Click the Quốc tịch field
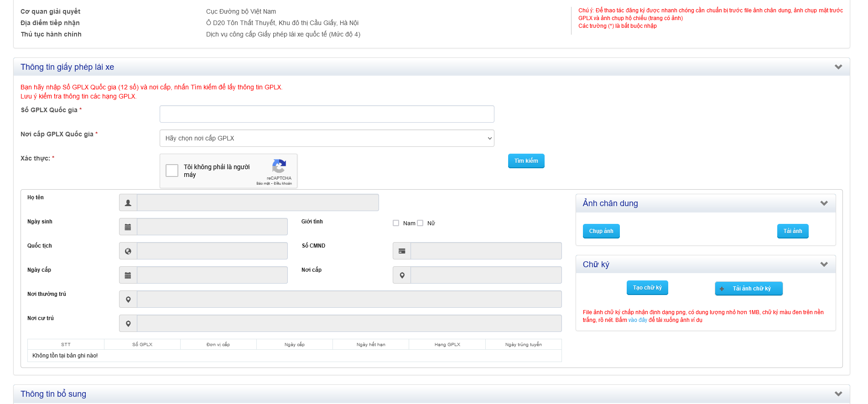The height and width of the screenshot is (404, 868). 212,251
